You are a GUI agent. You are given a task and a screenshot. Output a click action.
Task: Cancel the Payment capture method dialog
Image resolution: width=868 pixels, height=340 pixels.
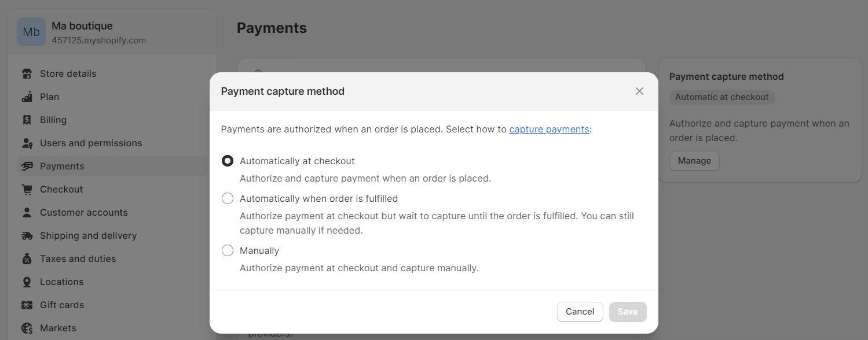(x=580, y=312)
